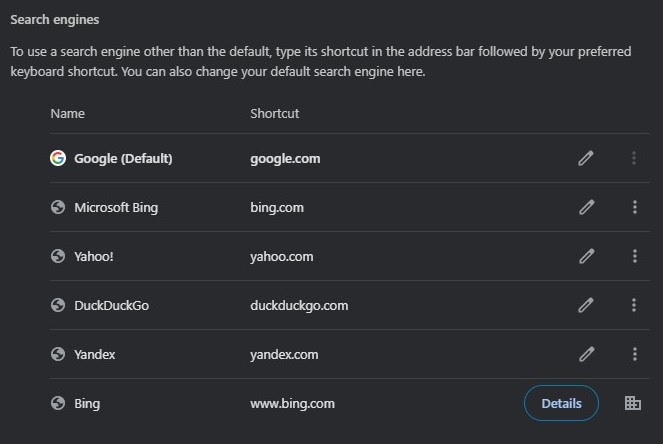
Task: Edit the Google (Default) search engine
Action: click(x=586, y=158)
